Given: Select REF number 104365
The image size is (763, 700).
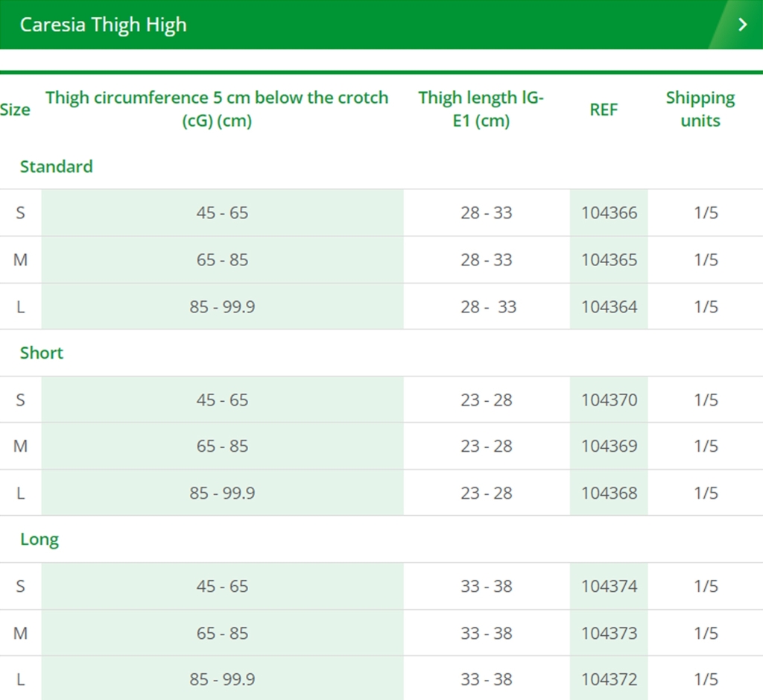Looking at the screenshot, I should (610, 260).
